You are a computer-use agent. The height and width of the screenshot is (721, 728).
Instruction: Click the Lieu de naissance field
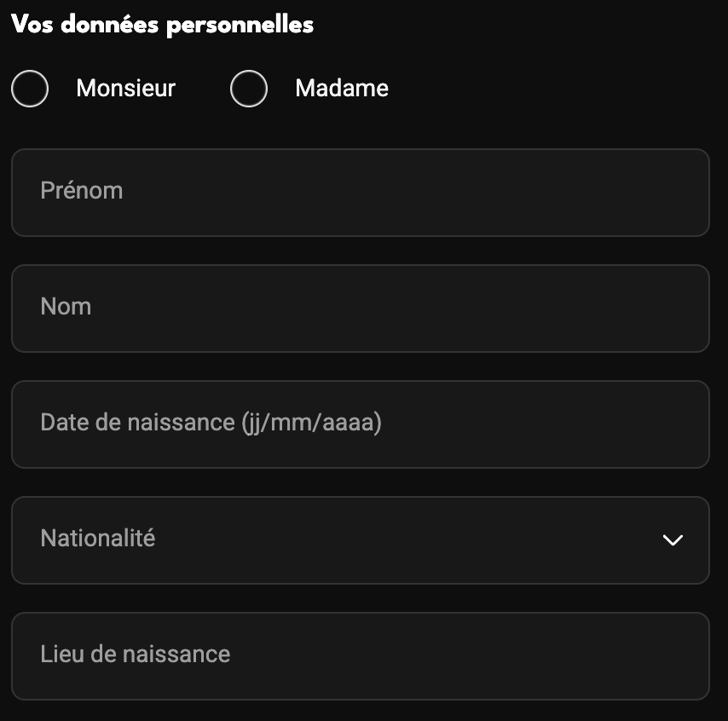[361, 656]
